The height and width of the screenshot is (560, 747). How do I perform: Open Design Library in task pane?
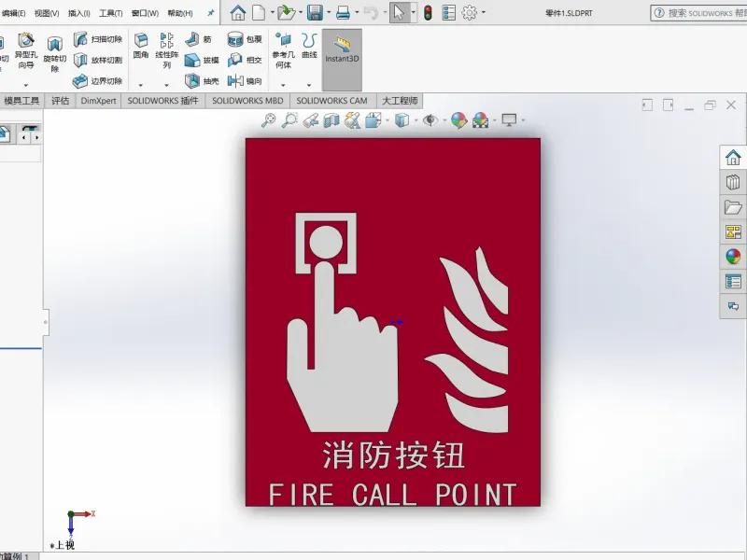click(x=733, y=182)
